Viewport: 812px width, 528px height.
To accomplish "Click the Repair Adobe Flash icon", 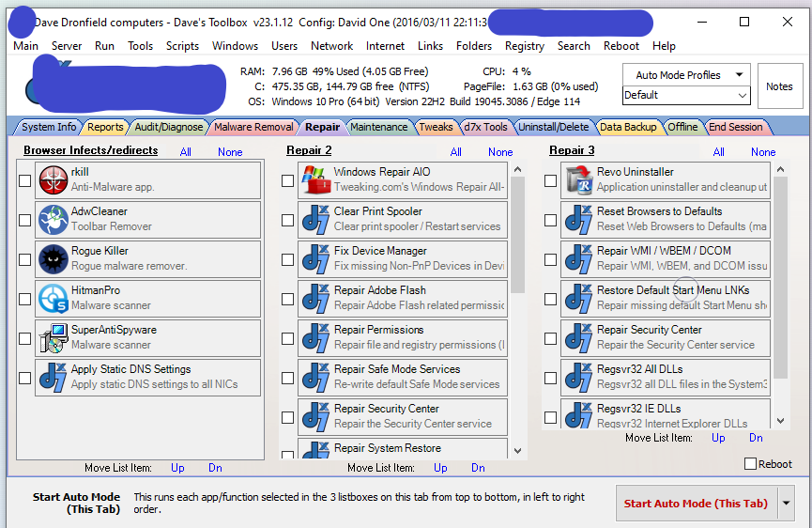I will (316, 298).
